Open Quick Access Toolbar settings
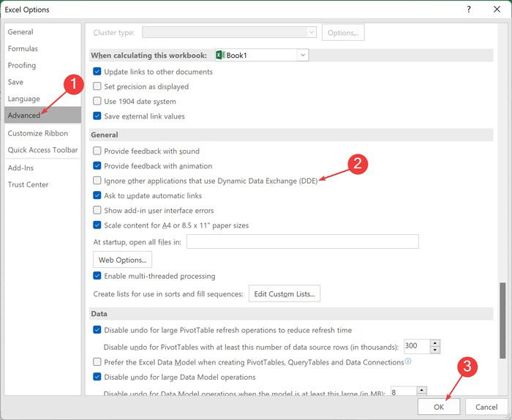 [x=42, y=150]
